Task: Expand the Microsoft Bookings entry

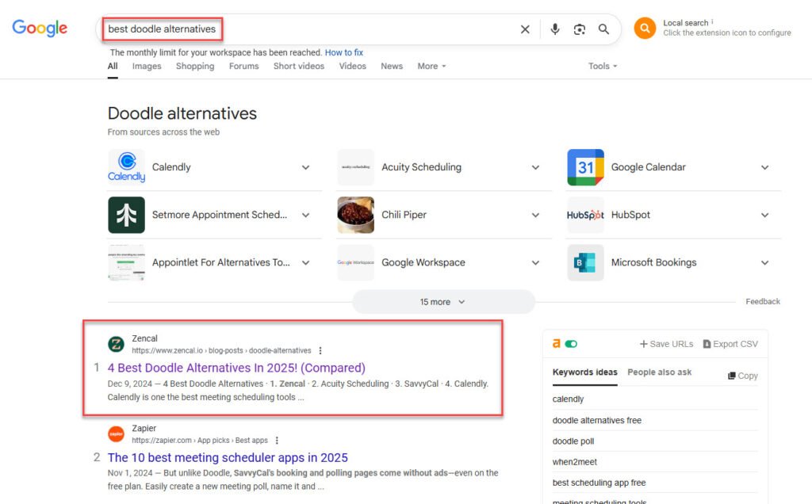Action: pyautogui.click(x=765, y=262)
